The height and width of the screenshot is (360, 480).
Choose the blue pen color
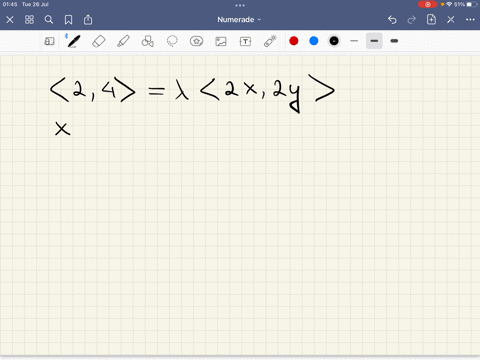(x=314, y=41)
